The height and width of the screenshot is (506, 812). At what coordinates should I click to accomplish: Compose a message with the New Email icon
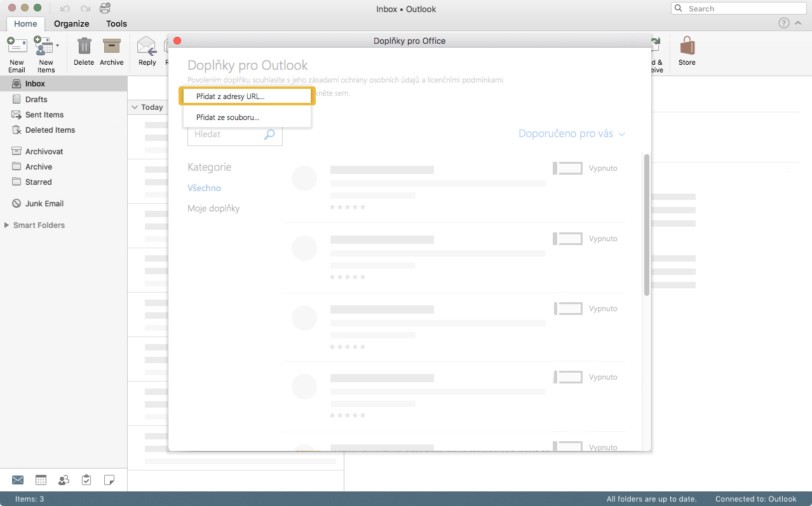pyautogui.click(x=17, y=46)
